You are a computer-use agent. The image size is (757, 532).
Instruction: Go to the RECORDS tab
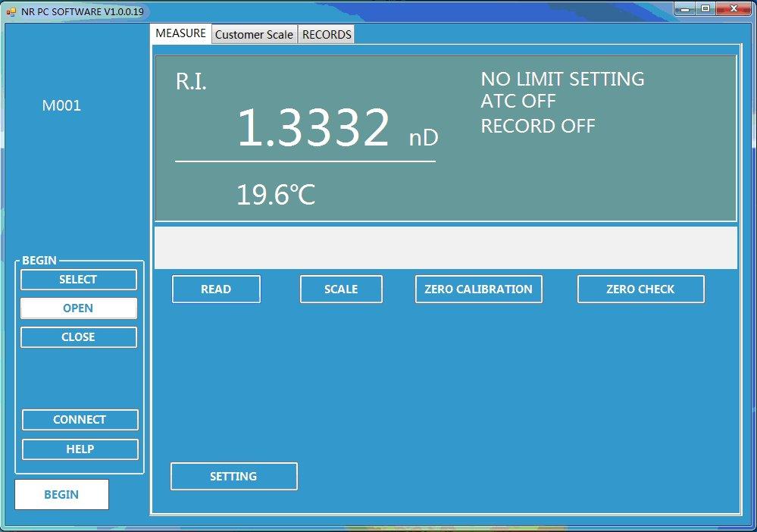click(327, 34)
